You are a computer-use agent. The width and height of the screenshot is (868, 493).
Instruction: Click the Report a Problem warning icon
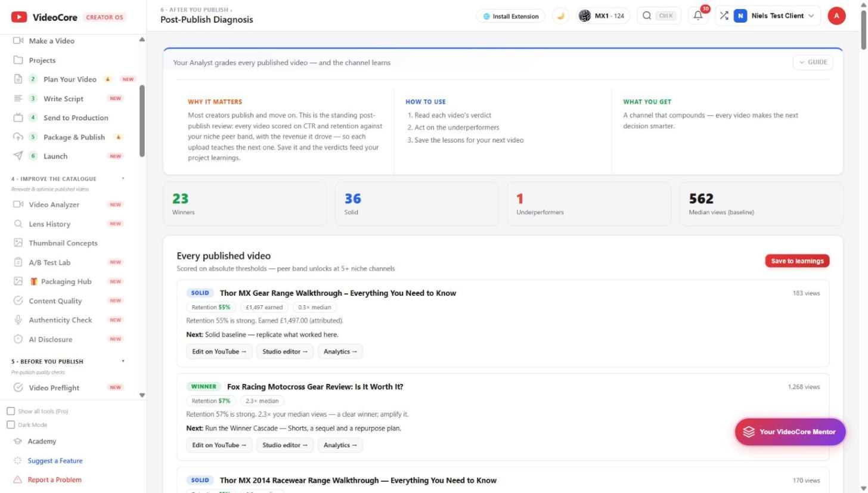tap(18, 480)
